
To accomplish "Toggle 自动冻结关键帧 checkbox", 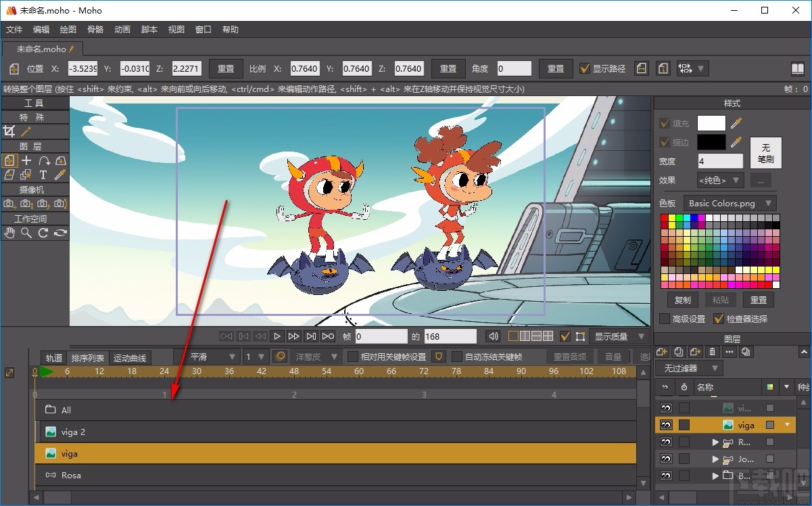I will click(x=456, y=356).
